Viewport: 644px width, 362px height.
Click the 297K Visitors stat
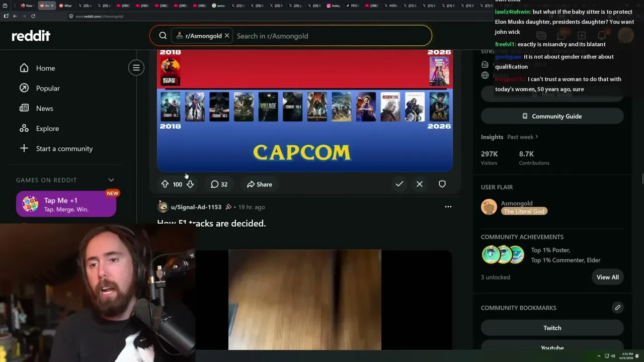(x=490, y=158)
